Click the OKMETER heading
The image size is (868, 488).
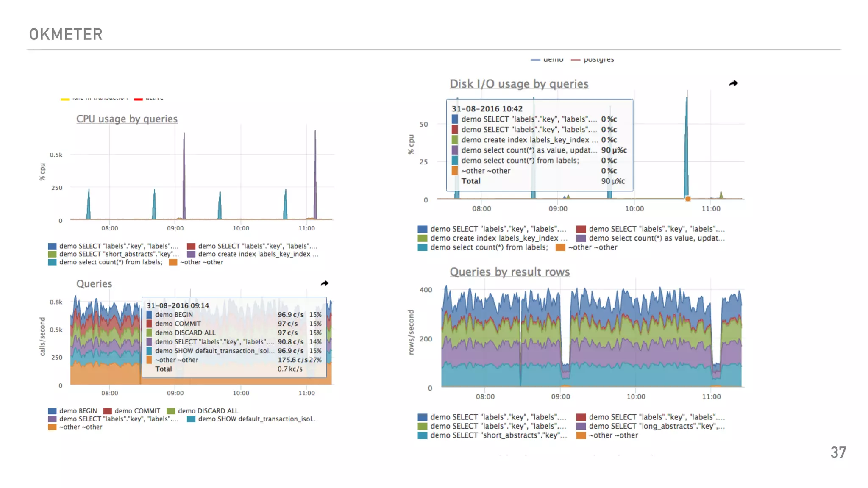(x=66, y=34)
